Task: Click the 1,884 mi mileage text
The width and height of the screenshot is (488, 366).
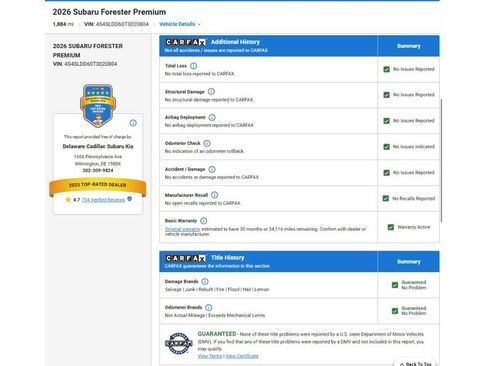Action: (63, 24)
